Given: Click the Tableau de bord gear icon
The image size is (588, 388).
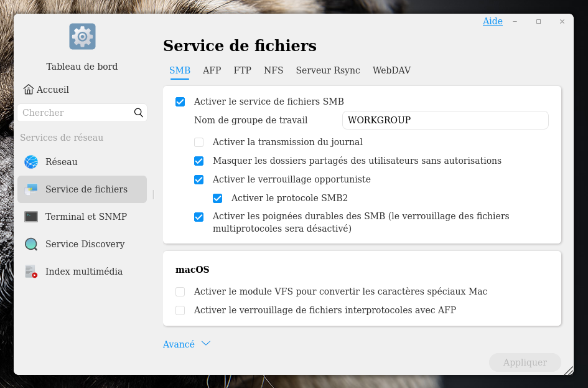Looking at the screenshot, I should tap(82, 36).
